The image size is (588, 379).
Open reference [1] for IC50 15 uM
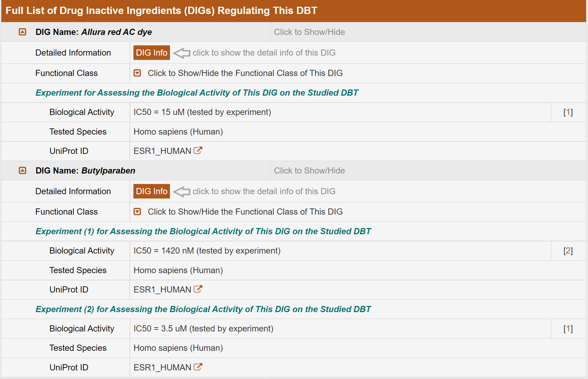568,112
